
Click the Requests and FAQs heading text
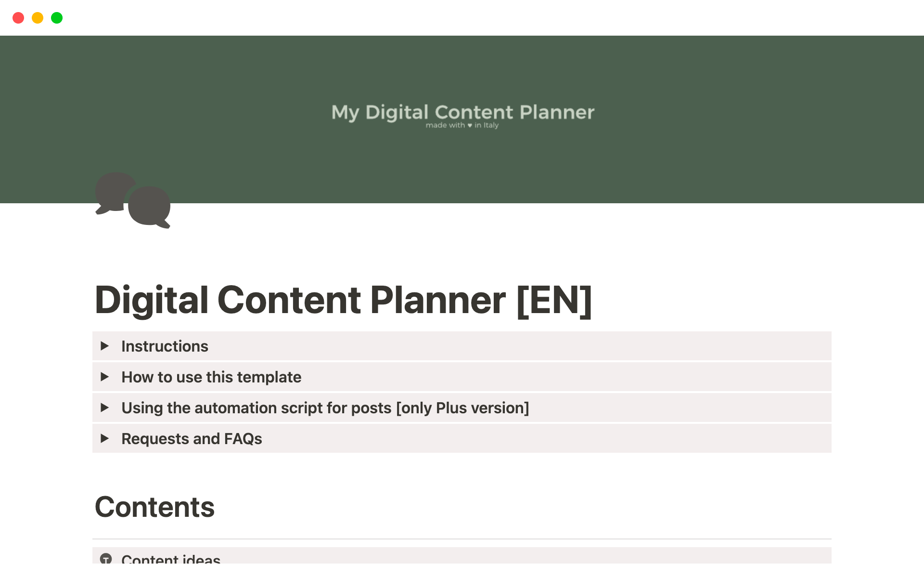point(192,439)
